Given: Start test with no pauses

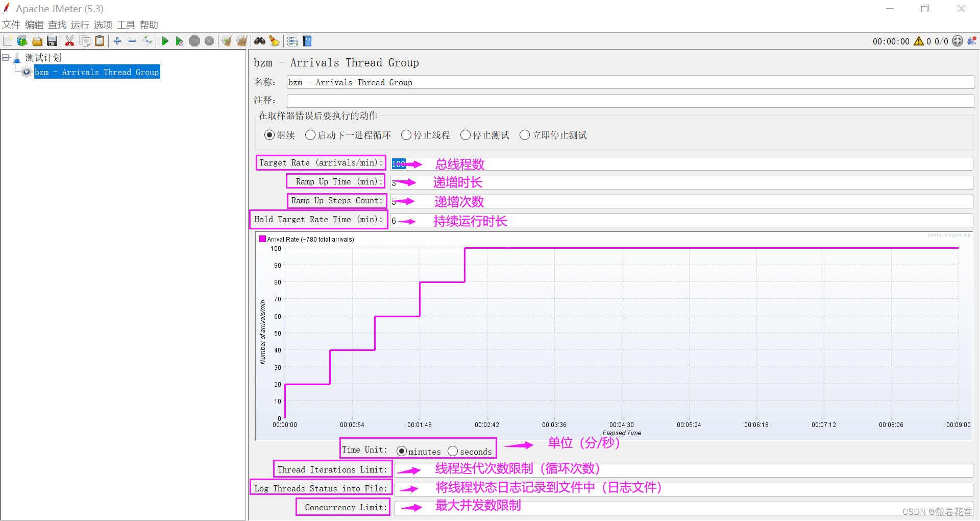Looking at the screenshot, I should pyautogui.click(x=179, y=41).
